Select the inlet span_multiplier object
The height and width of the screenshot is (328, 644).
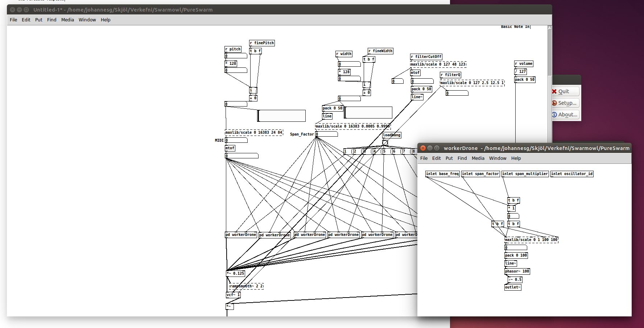pyautogui.click(x=525, y=174)
